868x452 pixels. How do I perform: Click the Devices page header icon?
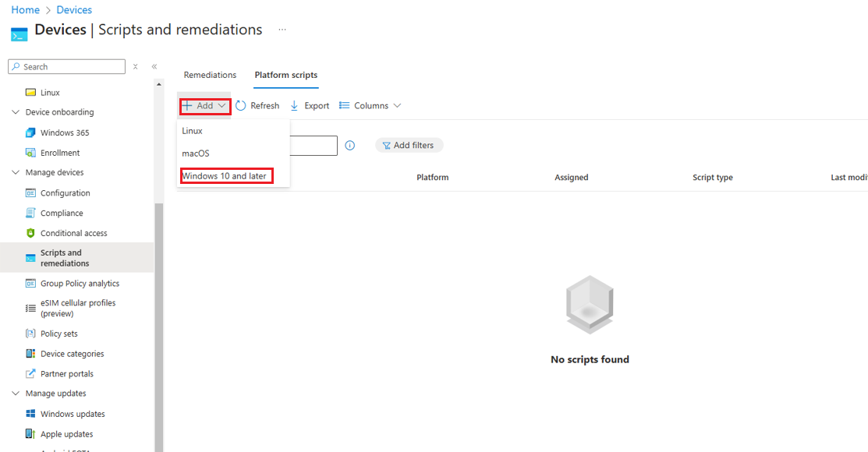[19, 34]
